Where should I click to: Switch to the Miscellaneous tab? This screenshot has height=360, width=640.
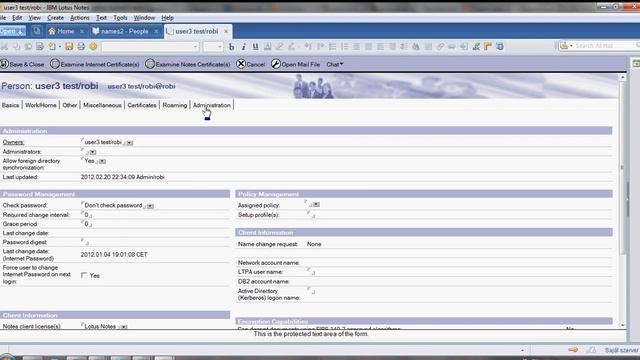pyautogui.click(x=102, y=105)
